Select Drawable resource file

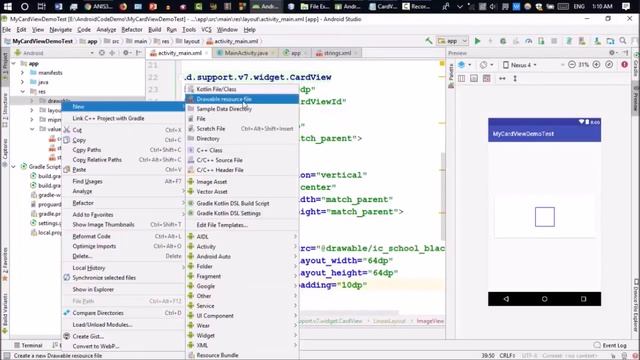(242, 99)
